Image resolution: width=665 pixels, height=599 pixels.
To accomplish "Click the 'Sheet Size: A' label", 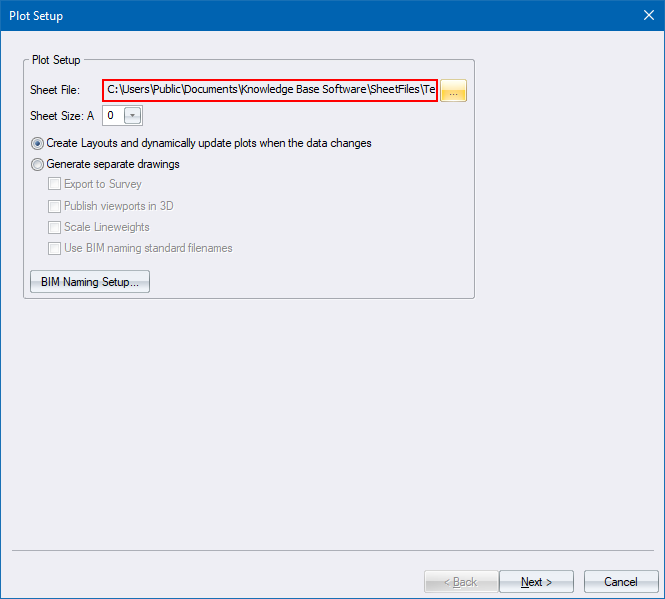I will click(x=62, y=116).
